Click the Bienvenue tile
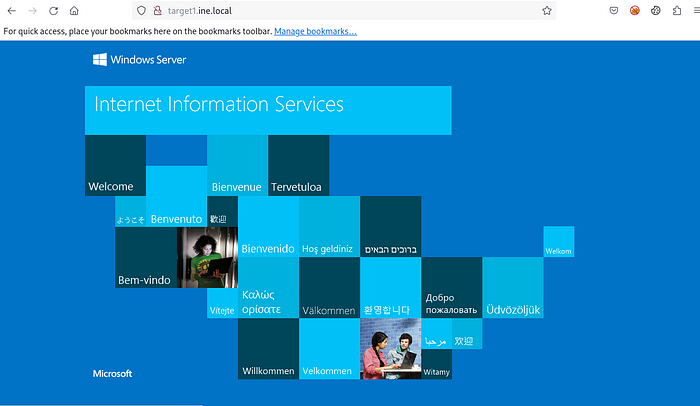 (x=237, y=165)
